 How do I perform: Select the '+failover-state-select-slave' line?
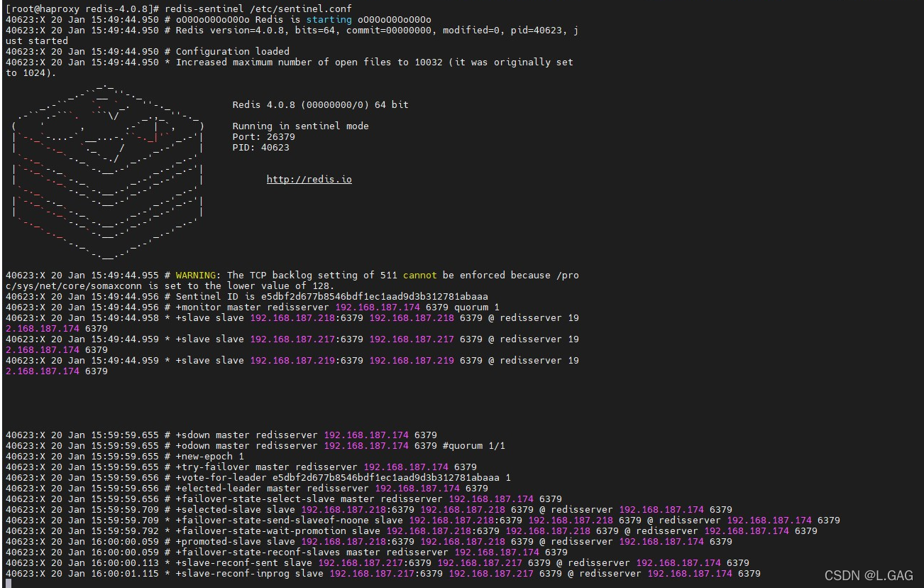[x=283, y=499]
